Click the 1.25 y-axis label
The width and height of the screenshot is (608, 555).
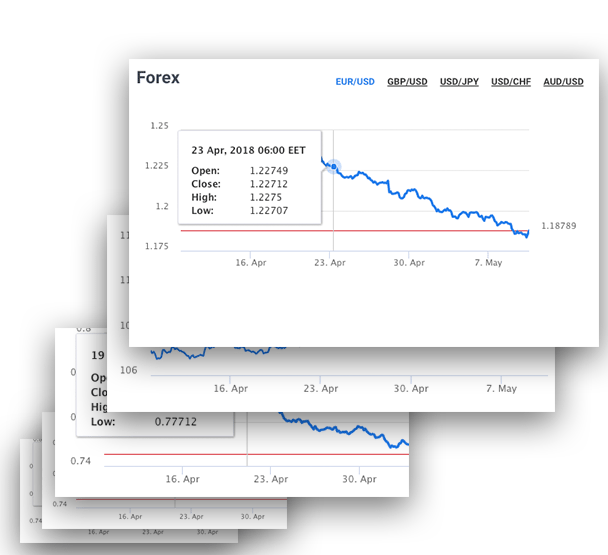pos(159,126)
